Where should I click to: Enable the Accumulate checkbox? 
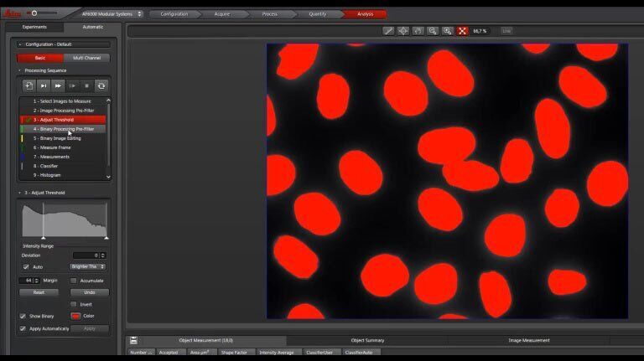(x=74, y=280)
